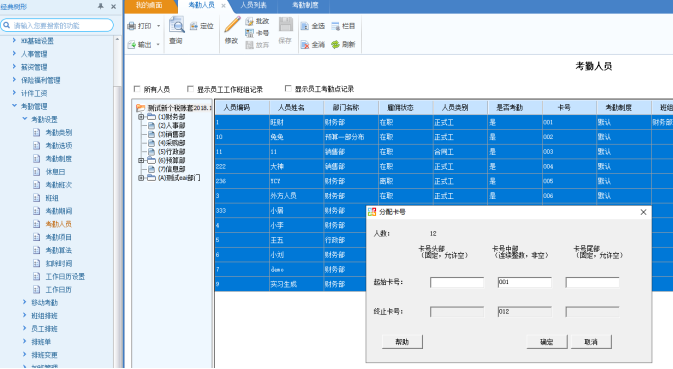
Task: Check the 所有人员 checkbox
Action: click(x=137, y=89)
